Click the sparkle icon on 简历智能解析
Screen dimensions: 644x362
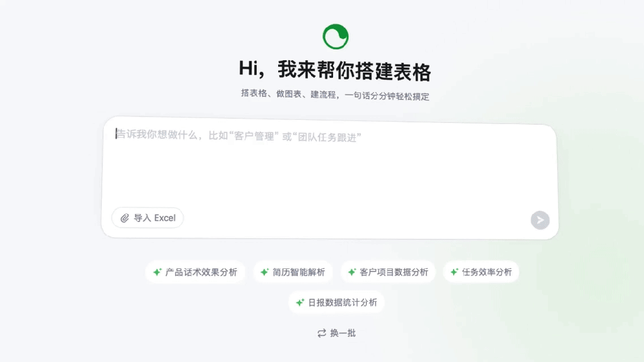click(265, 272)
